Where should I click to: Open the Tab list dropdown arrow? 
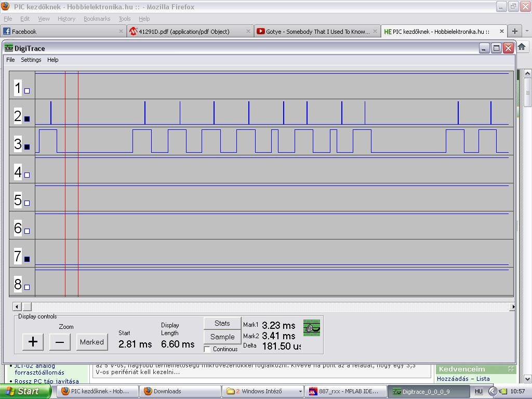pyautogui.click(x=527, y=31)
